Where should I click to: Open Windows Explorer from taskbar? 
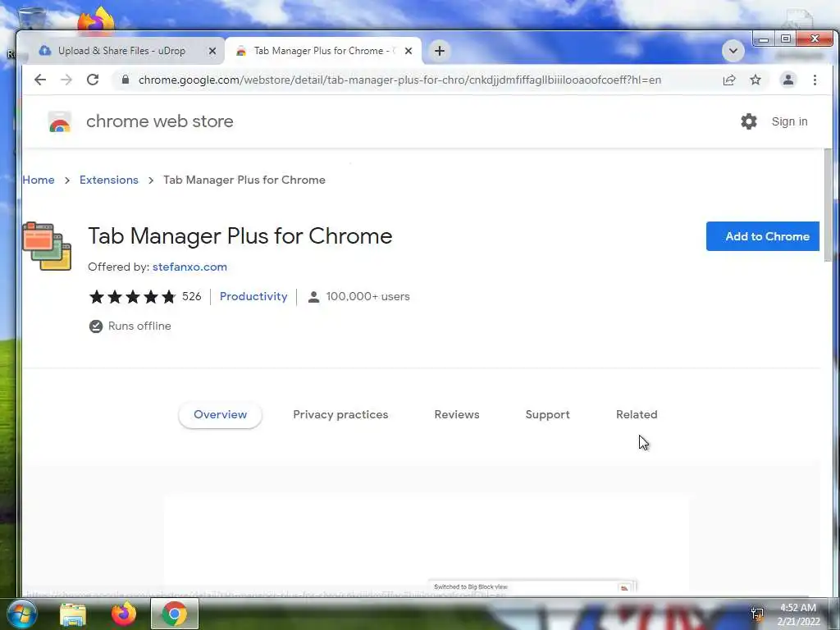pos(73,614)
